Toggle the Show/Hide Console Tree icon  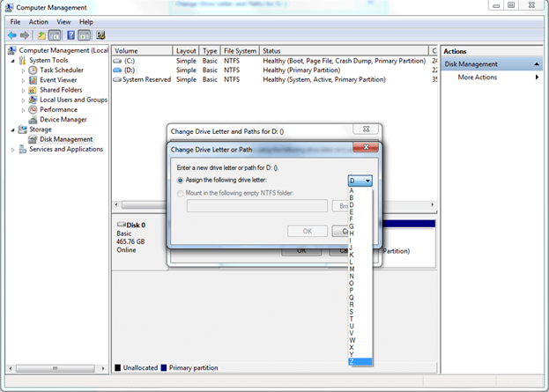[x=55, y=35]
